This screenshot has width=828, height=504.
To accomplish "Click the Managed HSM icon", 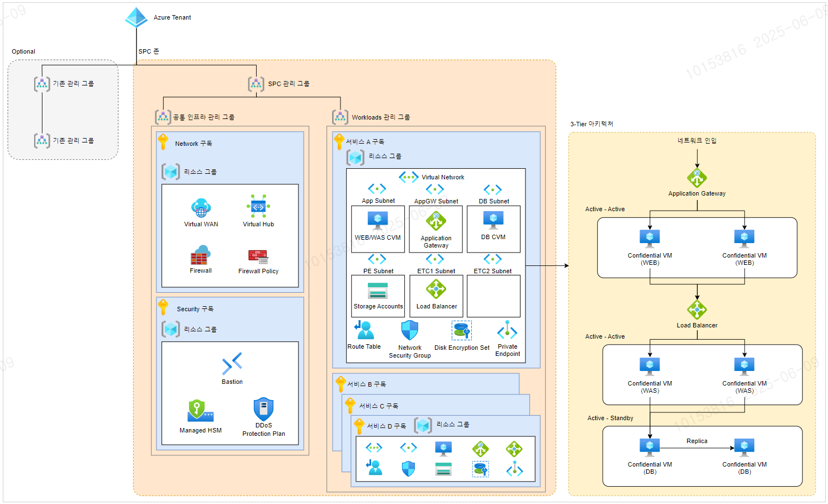I will (x=200, y=411).
